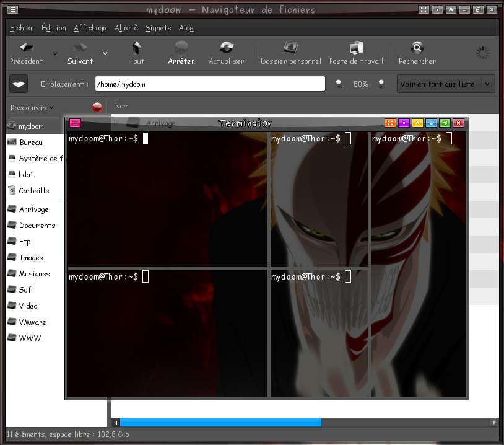Click the horizontal scrollbar right arrow
The width and height of the screenshot is (504, 445).
[x=494, y=422]
